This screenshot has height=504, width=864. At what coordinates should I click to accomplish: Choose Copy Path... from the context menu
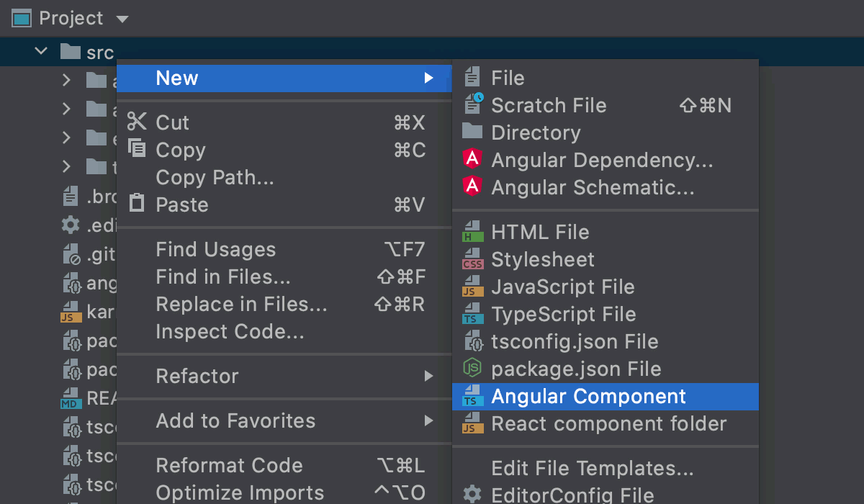[x=284, y=177]
